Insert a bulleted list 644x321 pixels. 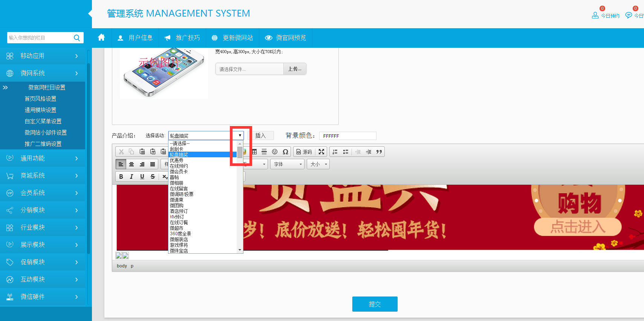[x=346, y=152]
